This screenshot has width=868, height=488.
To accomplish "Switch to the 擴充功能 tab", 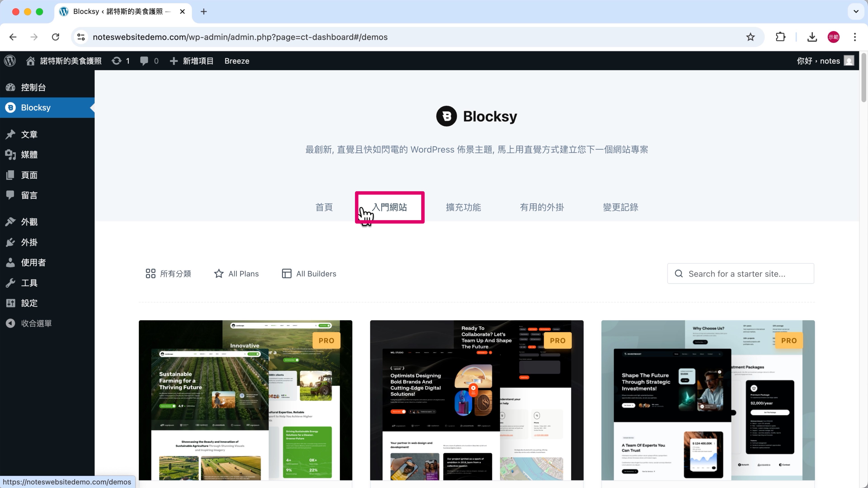I will coord(463,207).
